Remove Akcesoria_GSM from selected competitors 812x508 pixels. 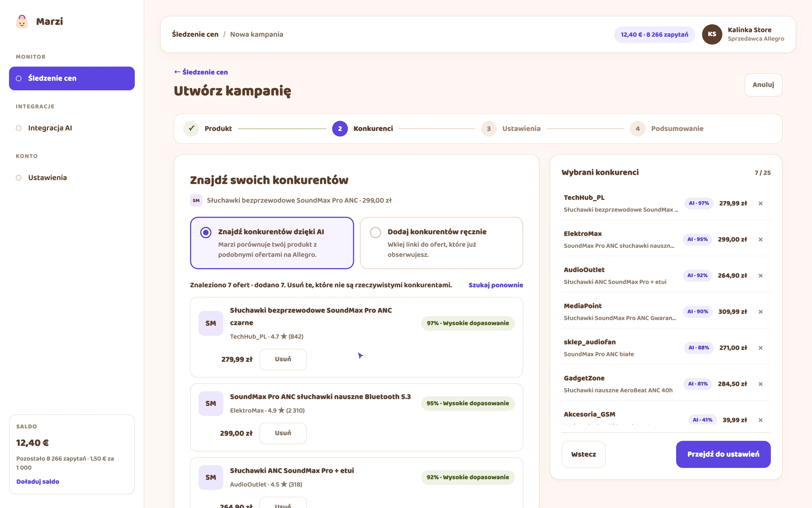click(x=760, y=420)
